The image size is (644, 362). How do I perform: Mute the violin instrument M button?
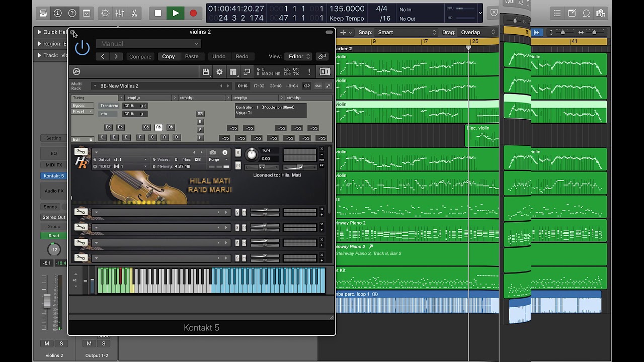pos(238,166)
